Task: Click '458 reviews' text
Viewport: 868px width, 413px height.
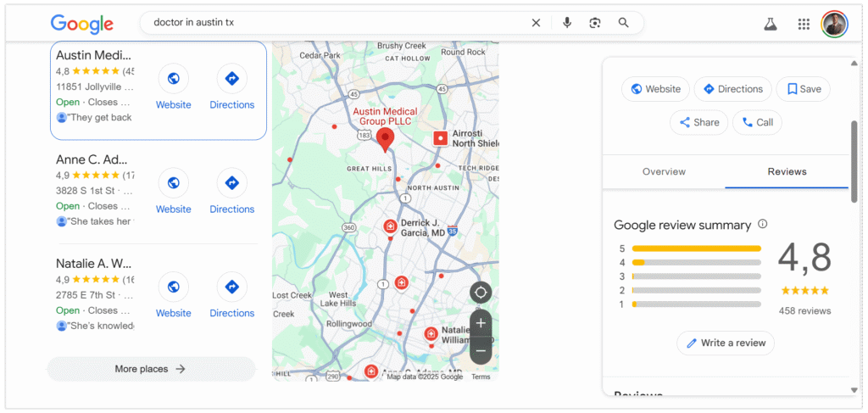Action: 804,310
